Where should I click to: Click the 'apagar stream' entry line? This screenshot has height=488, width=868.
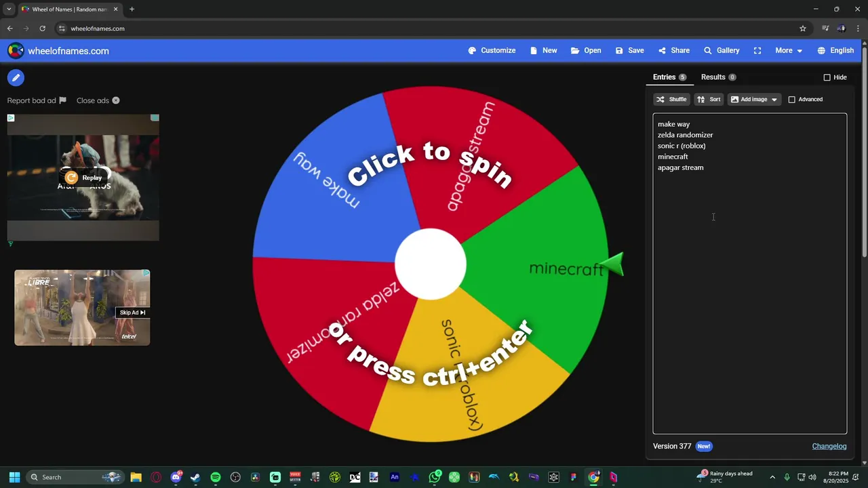(680, 167)
